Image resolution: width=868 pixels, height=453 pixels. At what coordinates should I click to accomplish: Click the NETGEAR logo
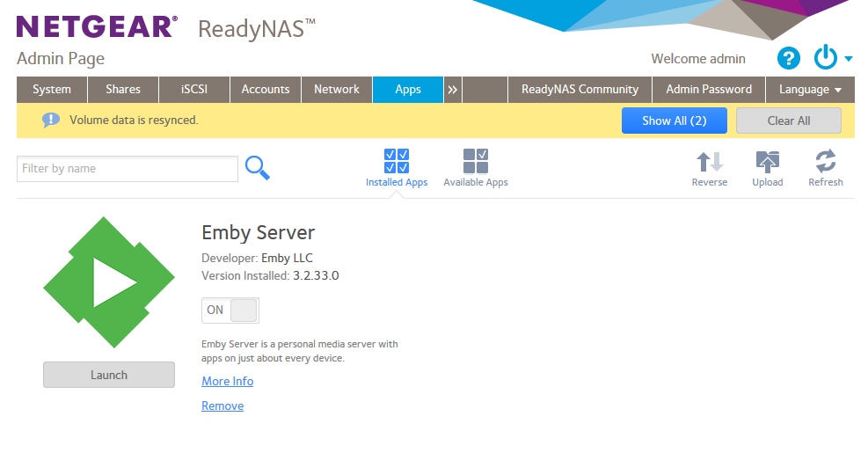coord(98,26)
